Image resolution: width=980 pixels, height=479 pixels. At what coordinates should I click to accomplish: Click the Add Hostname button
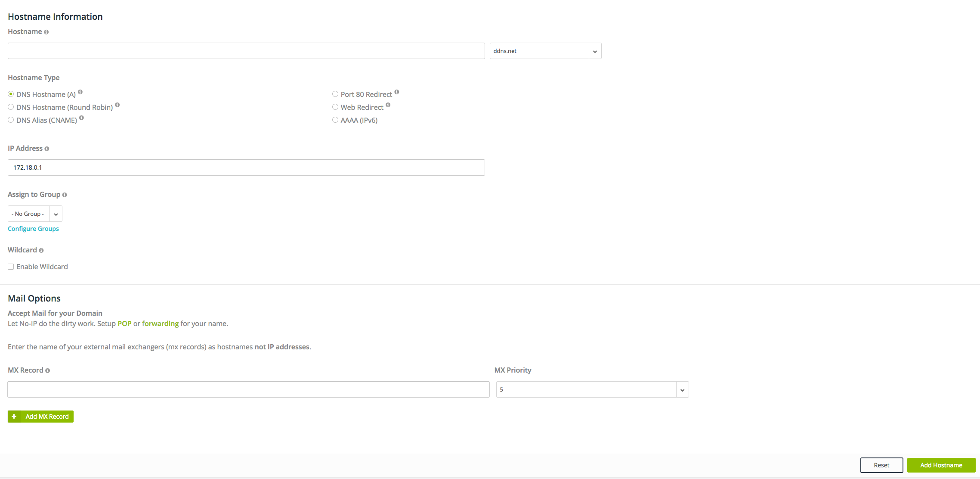coord(941,465)
